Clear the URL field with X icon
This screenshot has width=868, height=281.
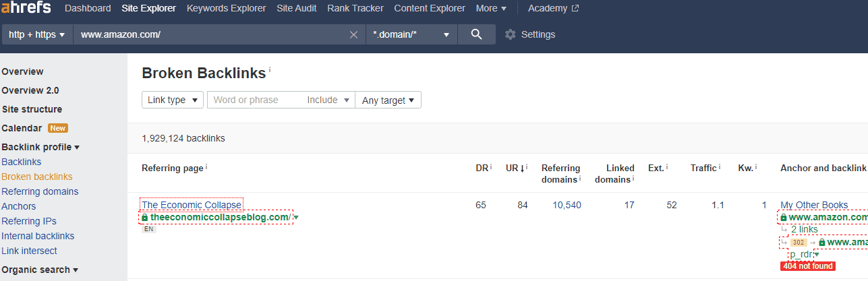(353, 35)
